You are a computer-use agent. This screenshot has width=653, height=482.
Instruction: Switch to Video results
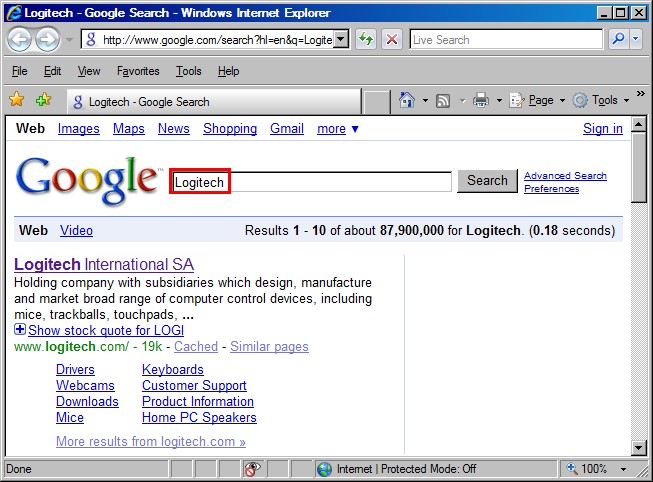(x=76, y=230)
